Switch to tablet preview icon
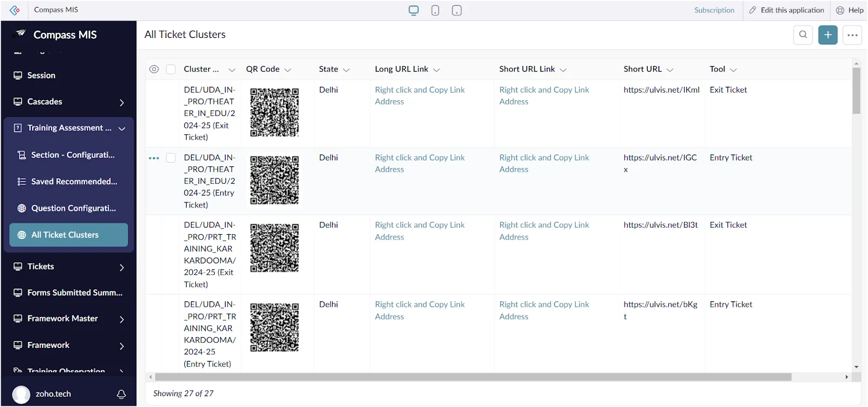868x407 pixels. [x=457, y=10]
